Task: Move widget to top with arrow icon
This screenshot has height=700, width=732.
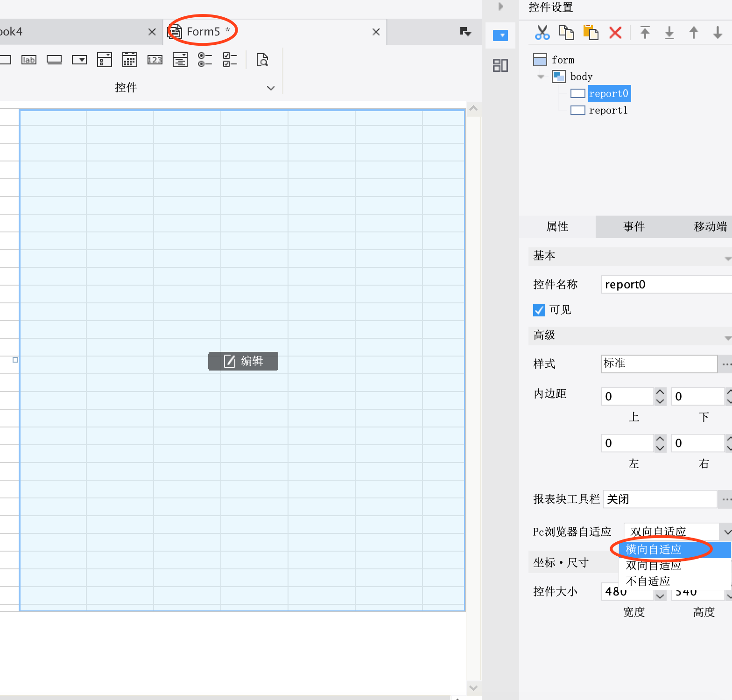Action: tap(645, 33)
